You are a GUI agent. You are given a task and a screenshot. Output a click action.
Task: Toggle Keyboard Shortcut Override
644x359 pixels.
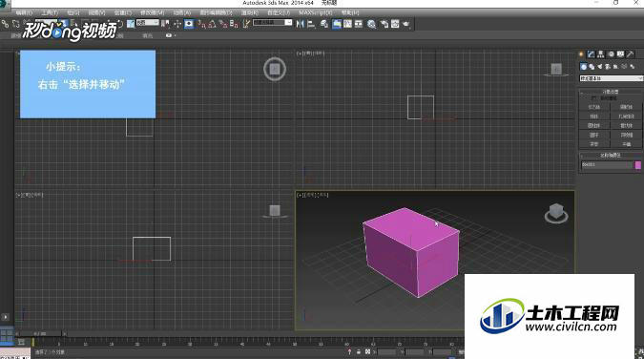[189, 24]
